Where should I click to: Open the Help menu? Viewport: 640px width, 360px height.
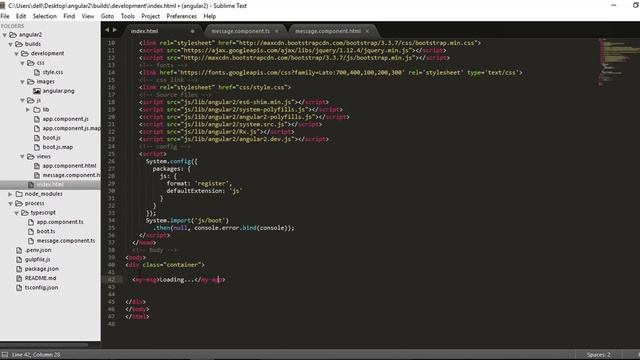[209, 16]
